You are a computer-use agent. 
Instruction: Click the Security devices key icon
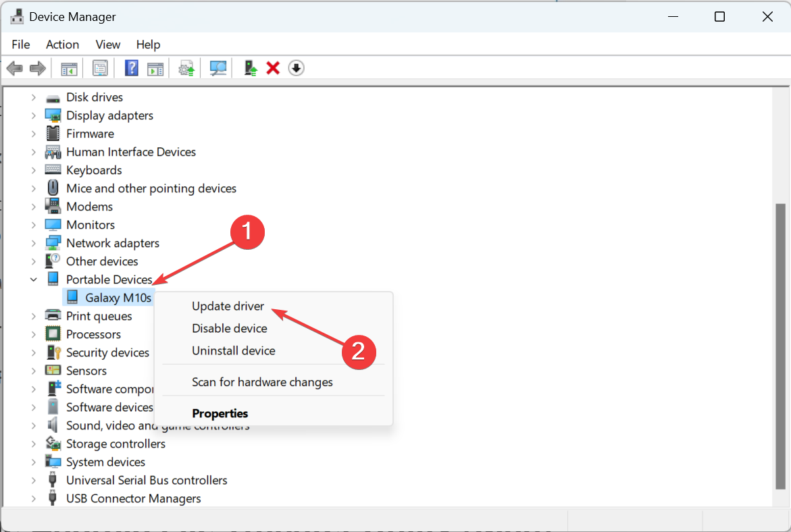pyautogui.click(x=53, y=352)
